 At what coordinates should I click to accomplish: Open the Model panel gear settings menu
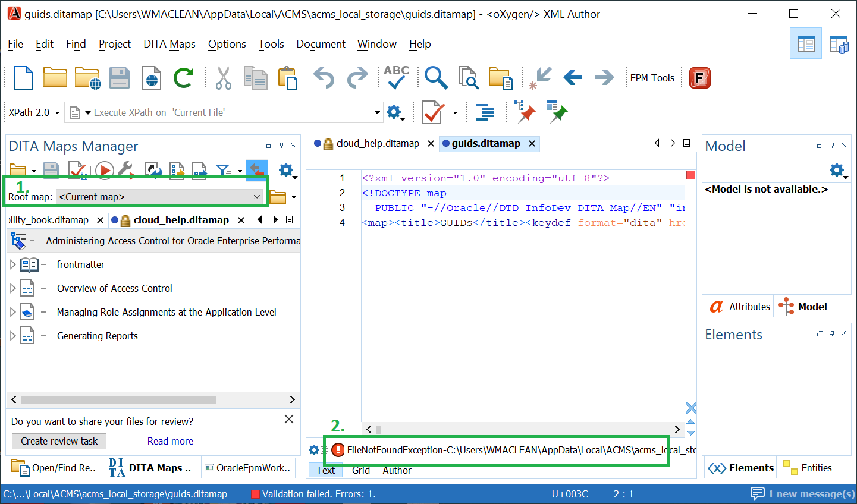(839, 171)
